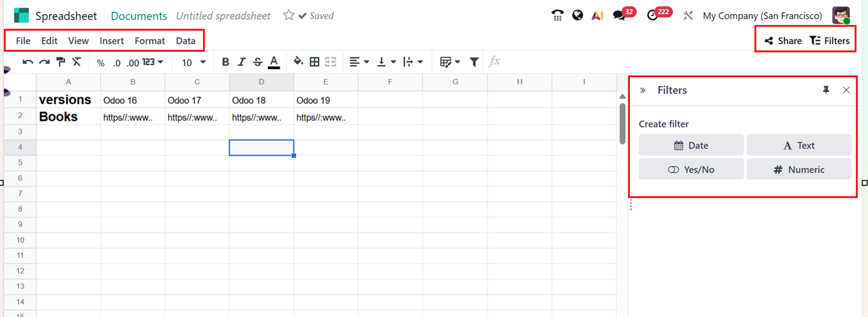Image resolution: width=868 pixels, height=317 pixels.
Task: Close the Filters side panel
Action: click(846, 90)
